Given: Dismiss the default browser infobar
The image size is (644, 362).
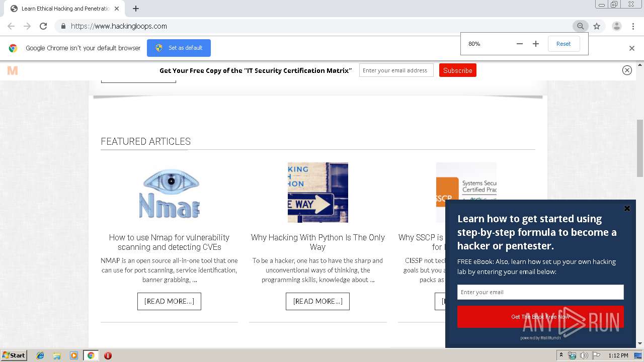Looking at the screenshot, I should pyautogui.click(x=632, y=48).
